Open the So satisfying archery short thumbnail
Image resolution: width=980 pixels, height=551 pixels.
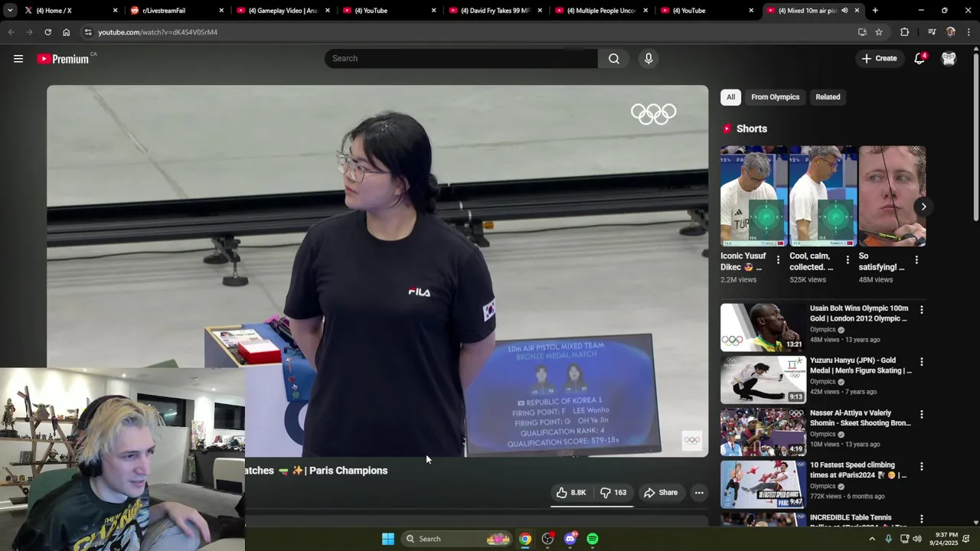click(x=892, y=196)
